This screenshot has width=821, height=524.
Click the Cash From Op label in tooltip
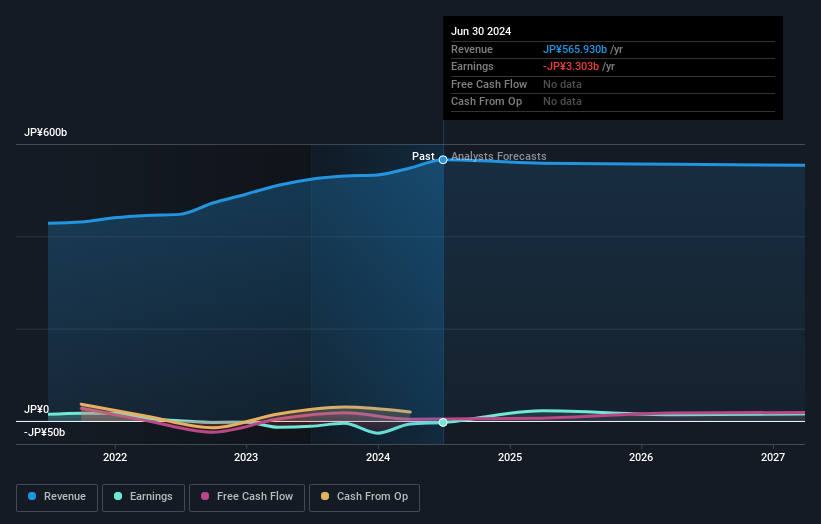[486, 102]
